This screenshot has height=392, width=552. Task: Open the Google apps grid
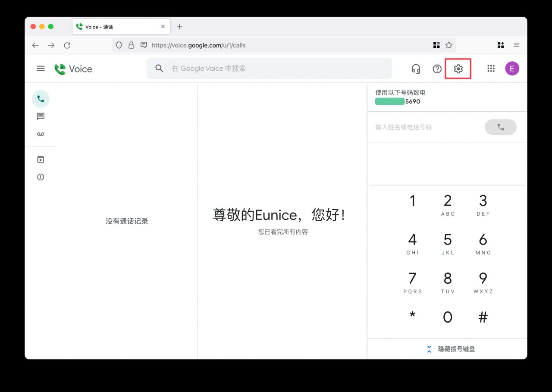pyautogui.click(x=491, y=69)
